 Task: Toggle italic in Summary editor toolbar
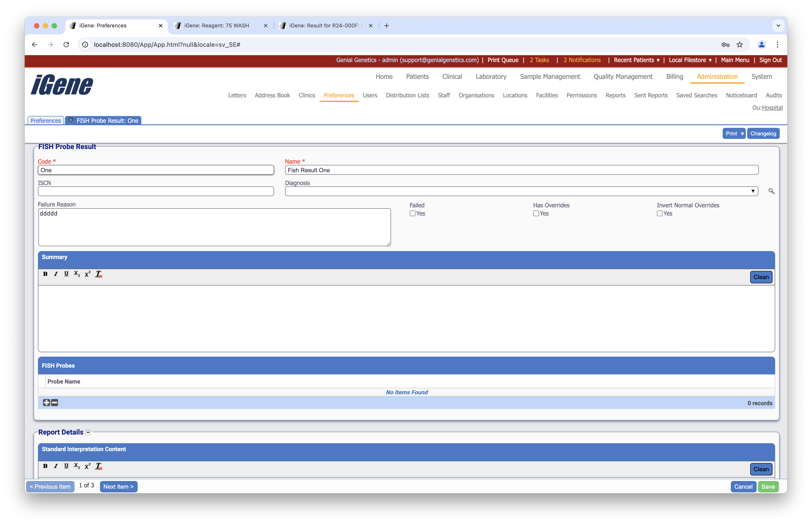[x=56, y=274]
